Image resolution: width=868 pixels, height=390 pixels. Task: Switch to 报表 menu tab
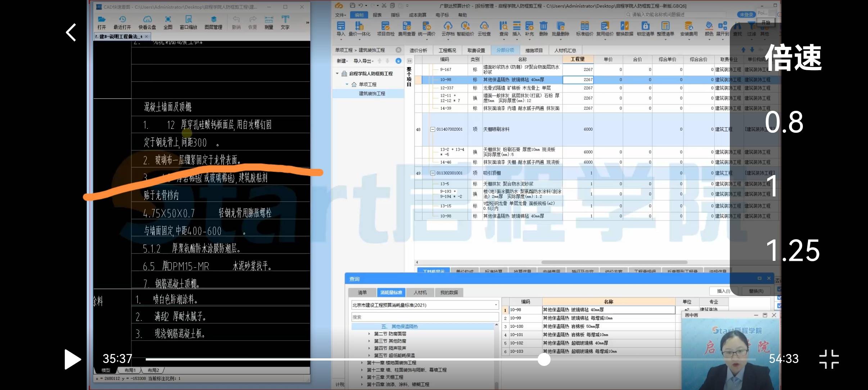pos(377,15)
